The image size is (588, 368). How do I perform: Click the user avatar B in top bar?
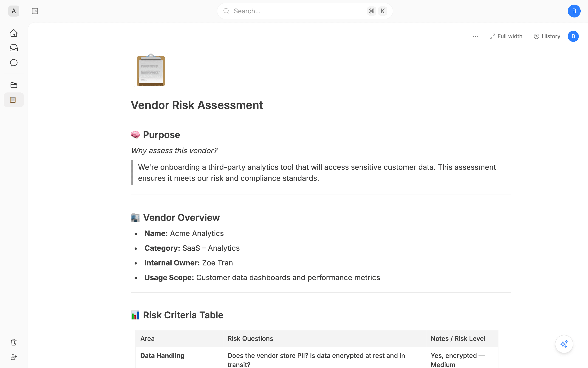point(574,11)
